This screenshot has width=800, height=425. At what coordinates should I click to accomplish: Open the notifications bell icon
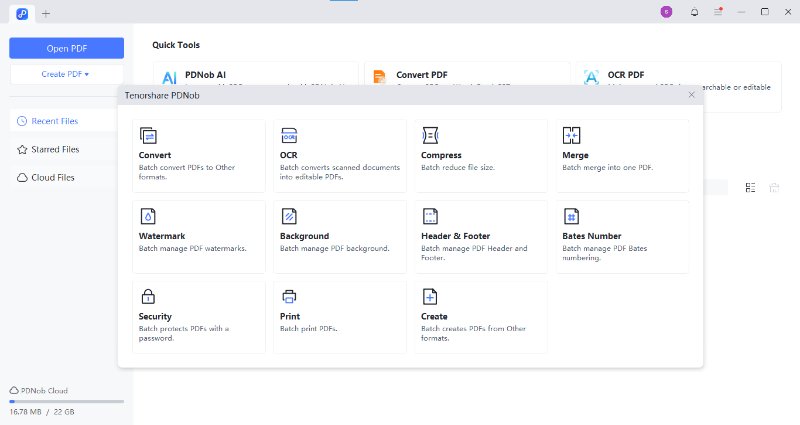tap(694, 12)
